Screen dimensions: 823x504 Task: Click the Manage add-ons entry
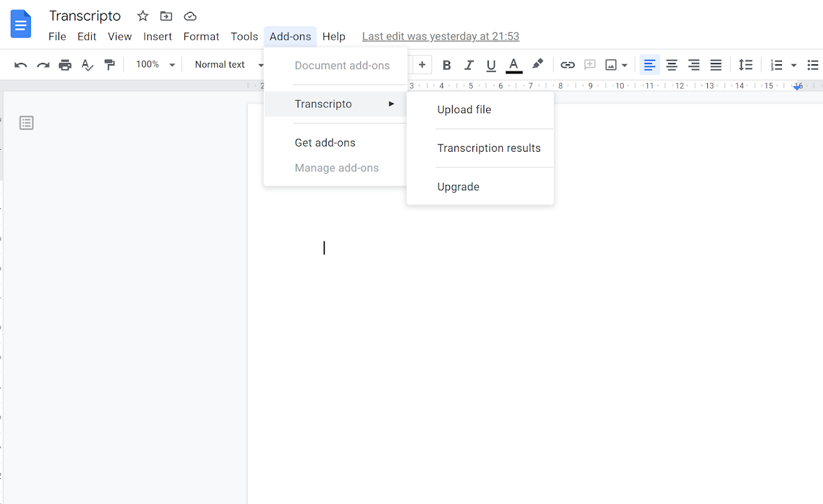(336, 168)
